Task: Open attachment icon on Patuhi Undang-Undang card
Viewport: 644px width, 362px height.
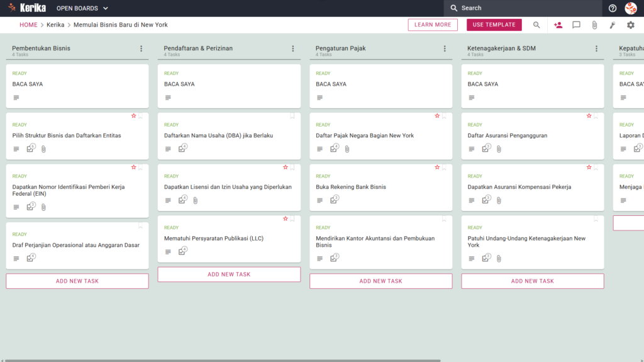Action: [x=499, y=258]
